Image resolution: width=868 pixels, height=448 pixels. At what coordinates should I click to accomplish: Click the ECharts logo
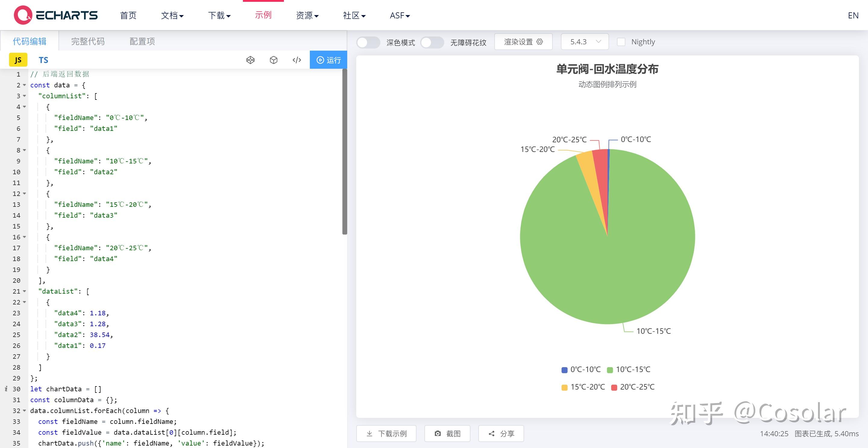coord(55,15)
